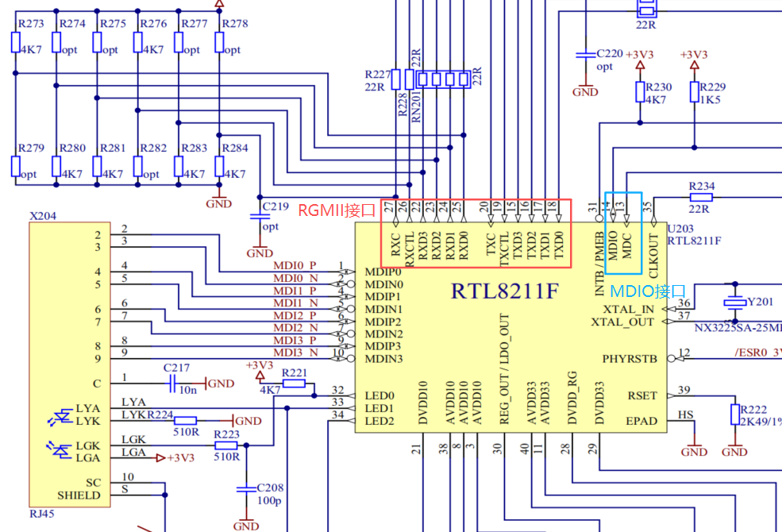Click the MDIN3 pin label
Image resolution: width=782 pixels, height=532 pixels.
[x=383, y=359]
